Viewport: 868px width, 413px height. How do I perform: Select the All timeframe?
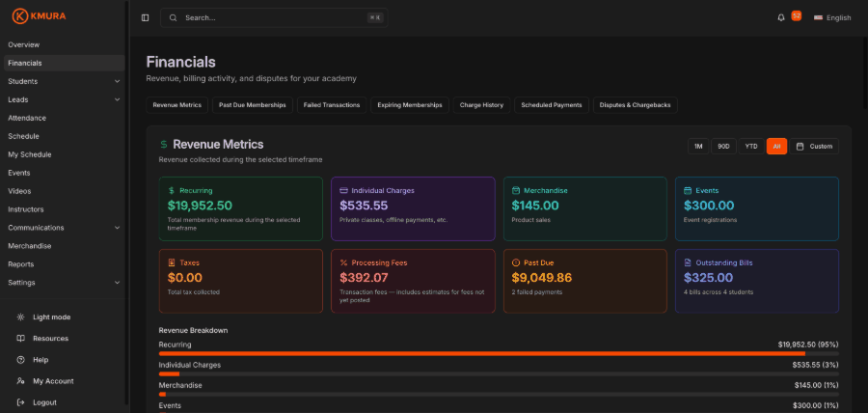pos(776,146)
